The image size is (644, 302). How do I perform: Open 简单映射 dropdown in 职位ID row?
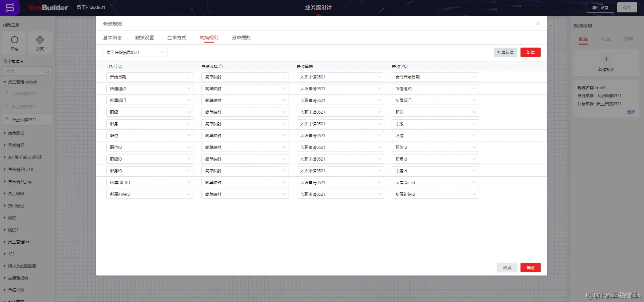tap(245, 147)
